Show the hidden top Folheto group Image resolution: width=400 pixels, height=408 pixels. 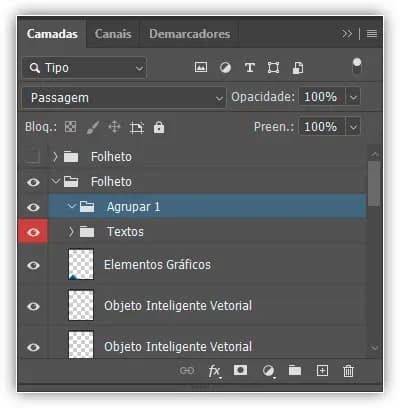pyautogui.click(x=33, y=156)
